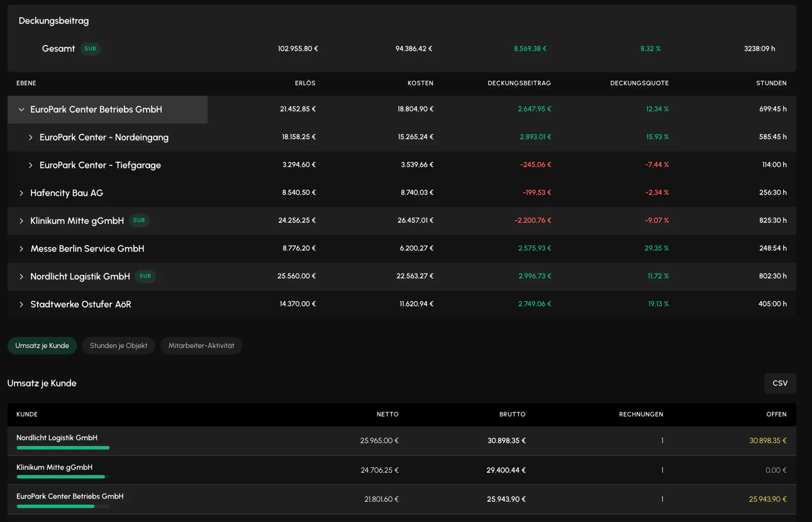Click Gesamt hours 3238:09 h
This screenshot has width=812, height=522.
point(760,49)
